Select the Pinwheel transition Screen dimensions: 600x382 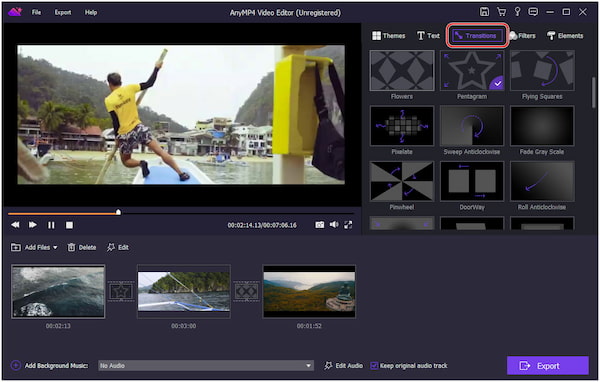402,181
